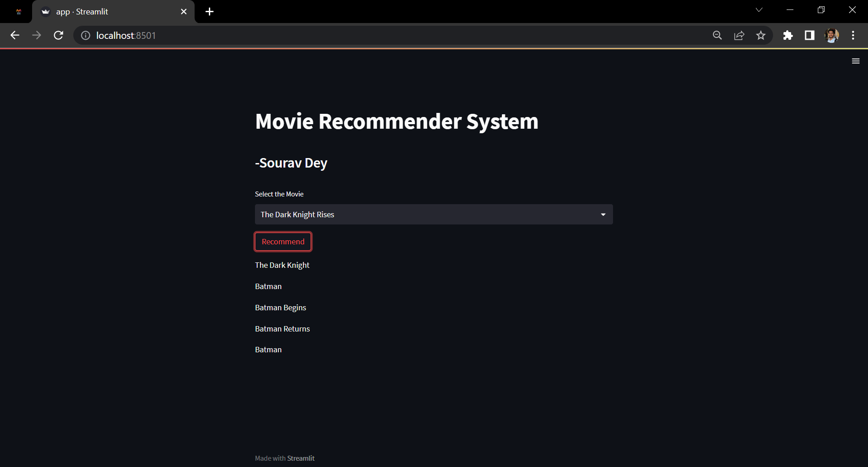
Task: Click the Recommend button
Action: click(283, 241)
